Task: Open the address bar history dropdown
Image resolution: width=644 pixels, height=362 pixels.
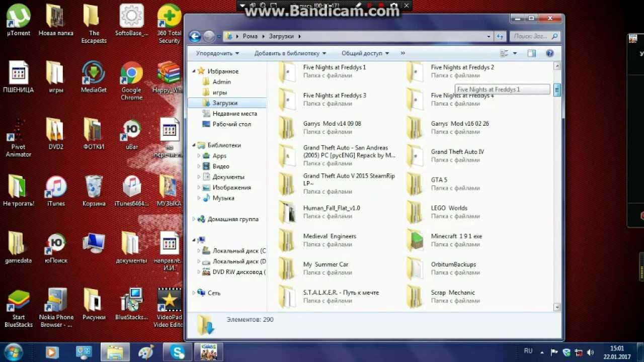Action: [x=489, y=36]
